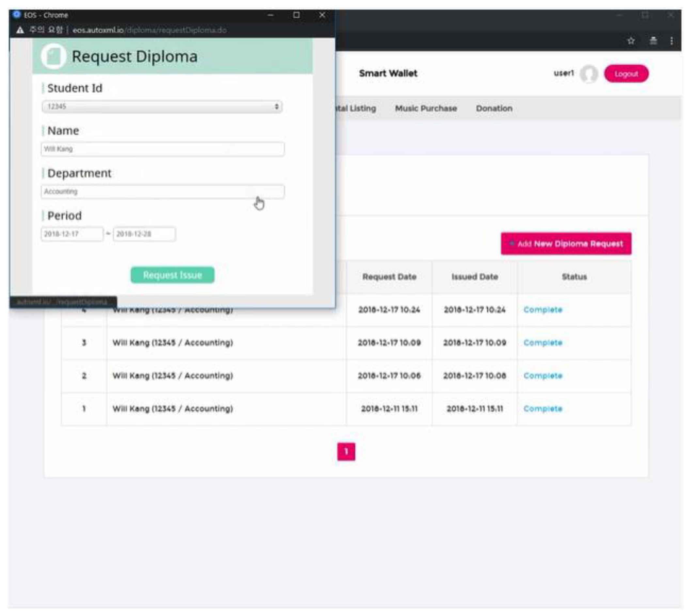Click Complete link for request 1

coord(543,409)
